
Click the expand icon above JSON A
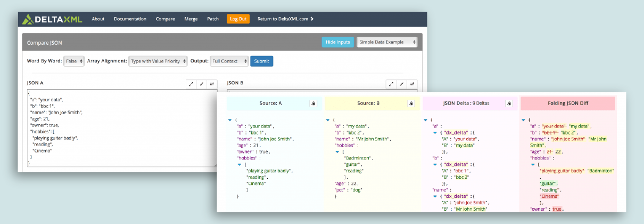(191, 84)
